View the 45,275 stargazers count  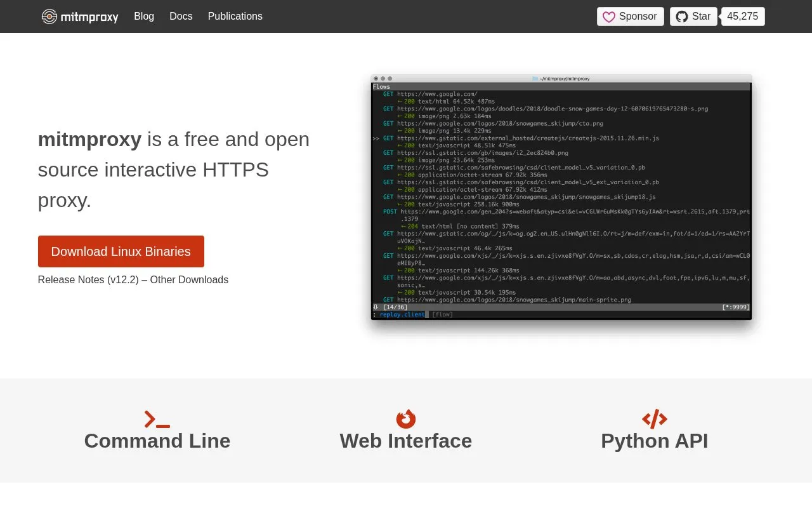tap(743, 17)
